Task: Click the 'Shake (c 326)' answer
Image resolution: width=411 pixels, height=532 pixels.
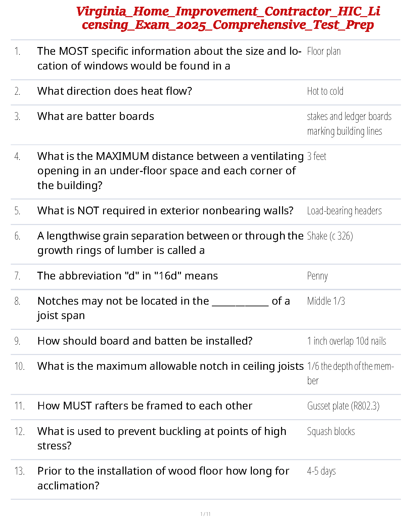Action: tap(330, 236)
